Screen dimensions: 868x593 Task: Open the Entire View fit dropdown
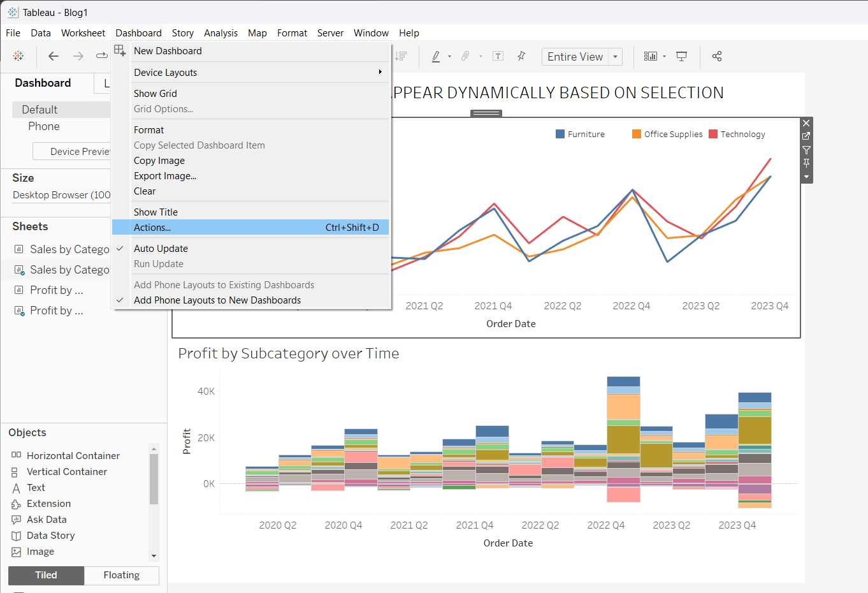pyautogui.click(x=615, y=56)
